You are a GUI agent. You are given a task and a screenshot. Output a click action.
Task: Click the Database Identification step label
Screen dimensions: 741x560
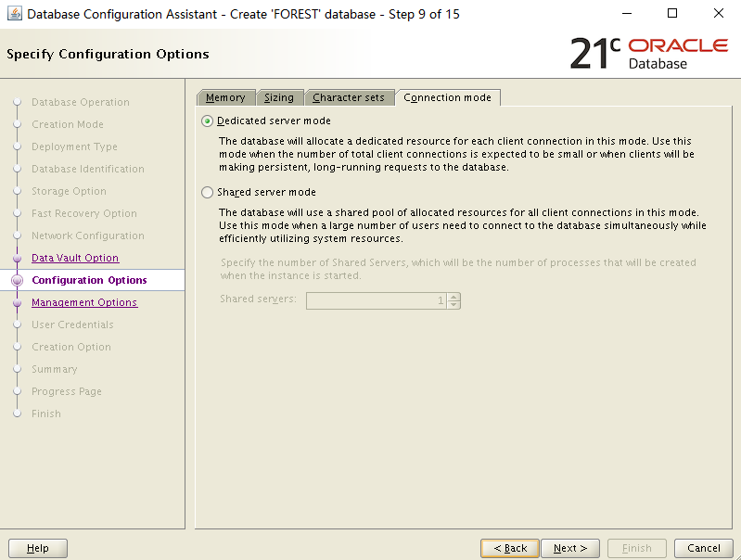click(88, 169)
